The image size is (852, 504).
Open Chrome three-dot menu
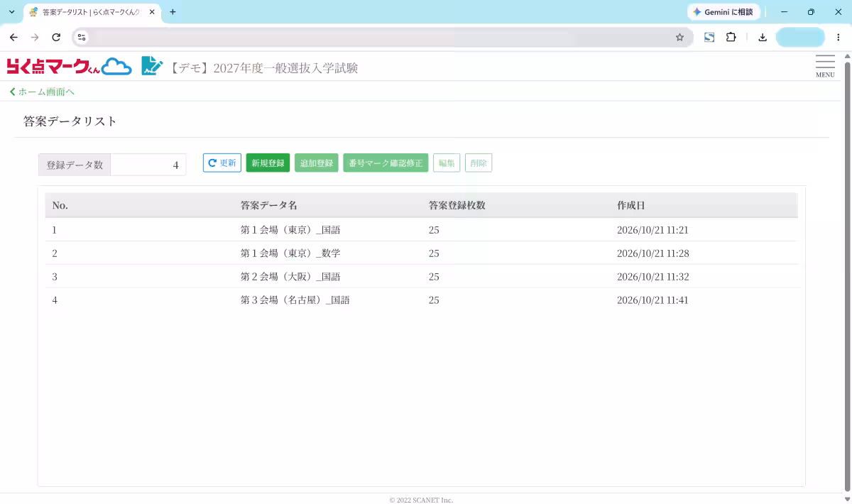[x=839, y=38]
